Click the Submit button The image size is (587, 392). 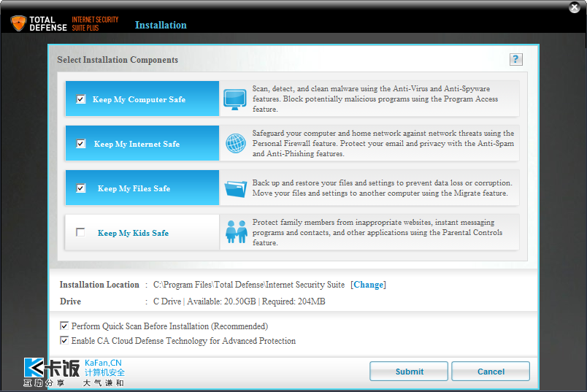[x=409, y=371]
